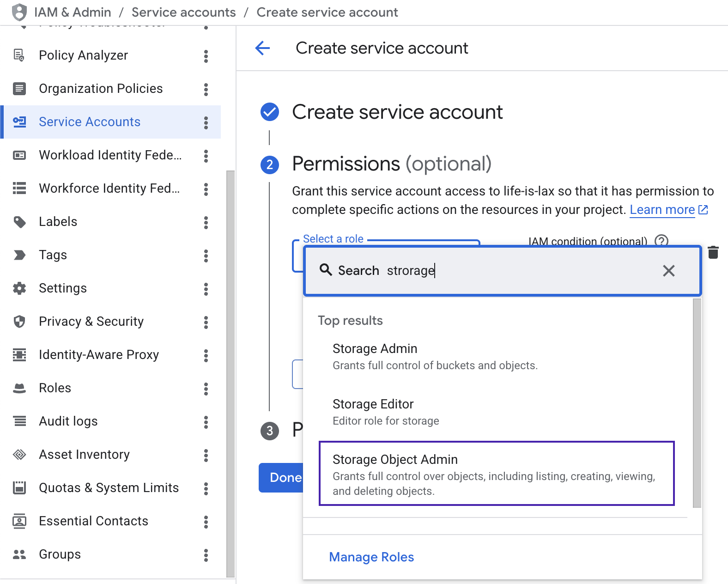Click the Labels tag icon
728x584 pixels.
tap(19, 222)
